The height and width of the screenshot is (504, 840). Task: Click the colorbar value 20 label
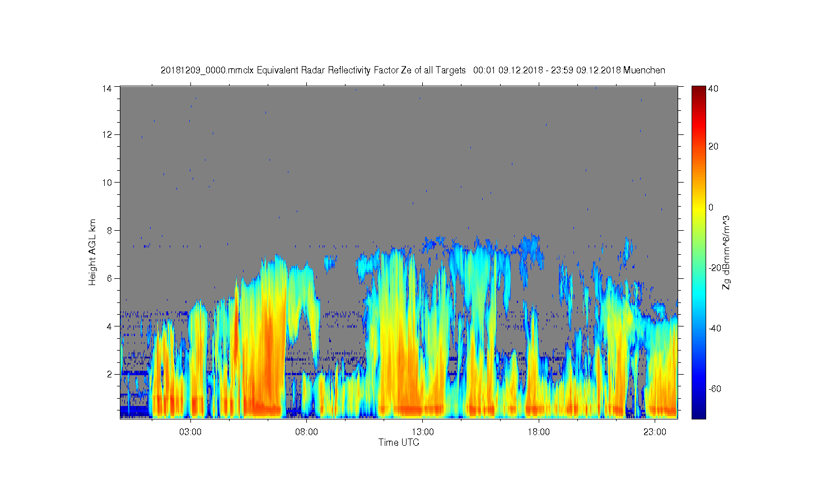click(x=713, y=147)
